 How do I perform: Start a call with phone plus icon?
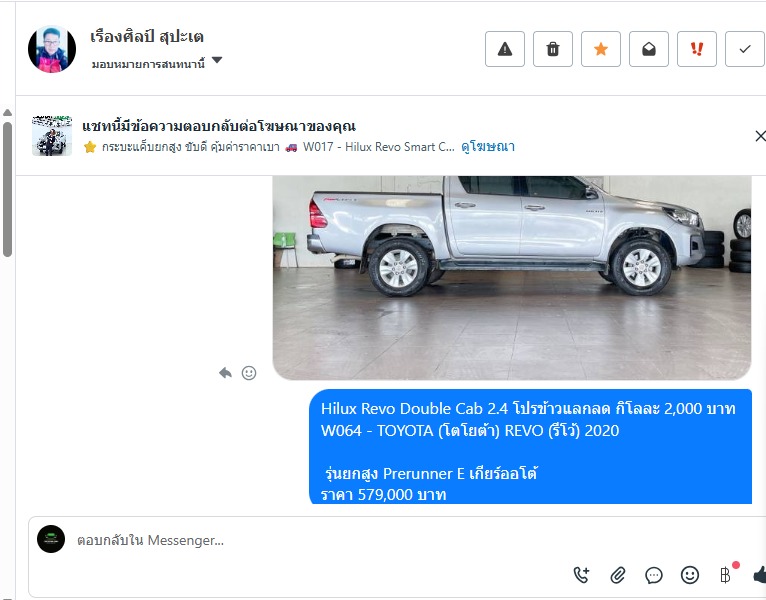581,575
